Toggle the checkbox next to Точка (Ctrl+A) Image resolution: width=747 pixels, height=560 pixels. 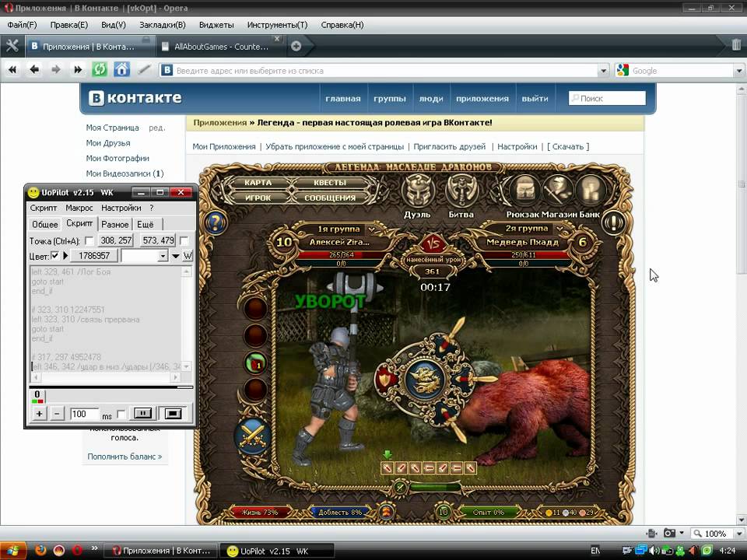(x=89, y=240)
